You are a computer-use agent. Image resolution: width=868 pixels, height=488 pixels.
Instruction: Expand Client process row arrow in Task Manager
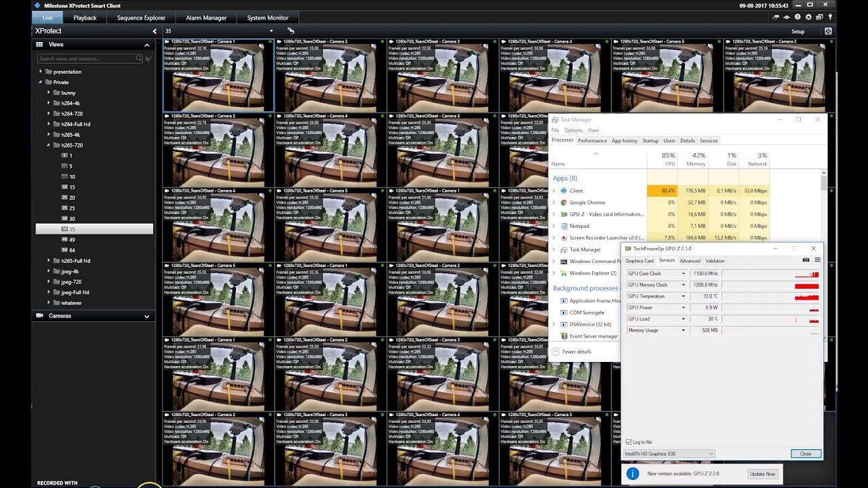point(553,190)
